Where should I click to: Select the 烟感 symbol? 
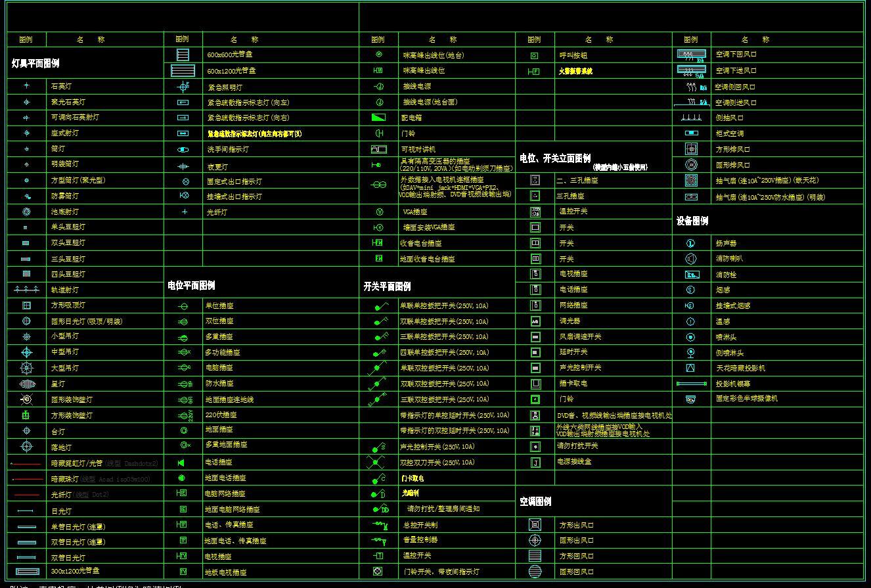tap(690, 290)
